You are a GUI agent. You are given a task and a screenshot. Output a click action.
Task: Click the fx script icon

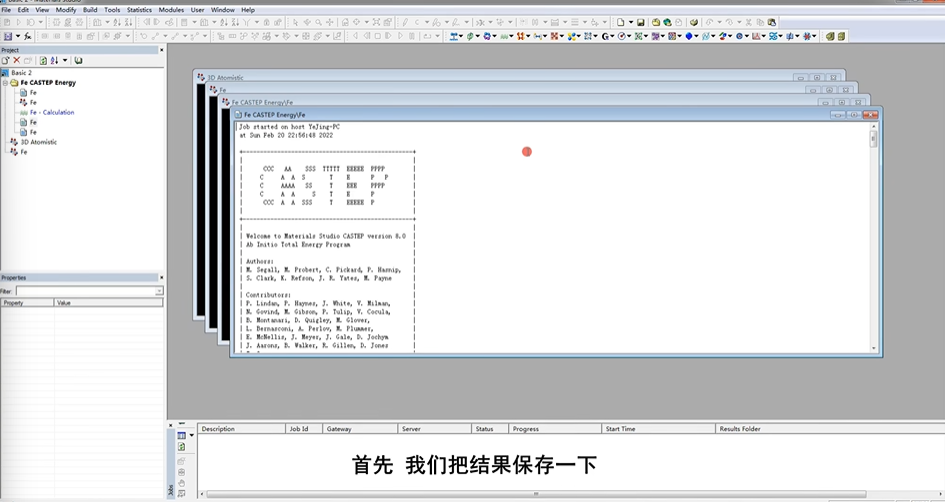coord(28,36)
